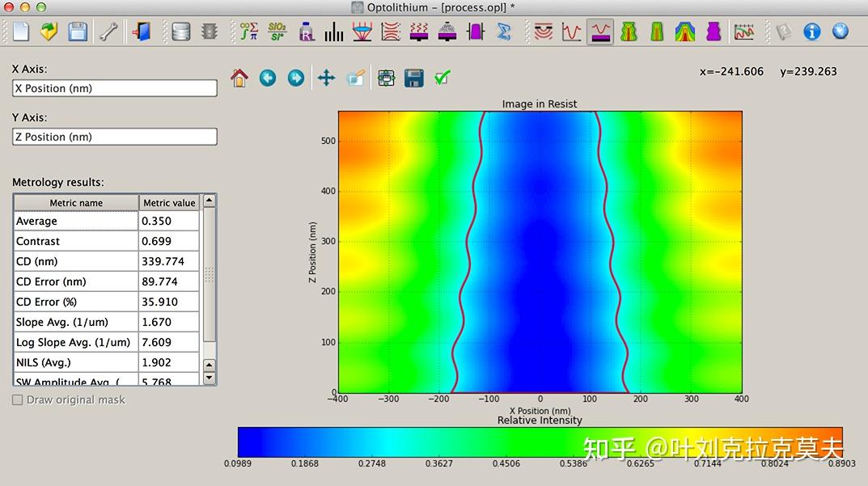Show the exposed latent image icon
Viewport: 868px width, 486px height.
pyautogui.click(x=629, y=32)
